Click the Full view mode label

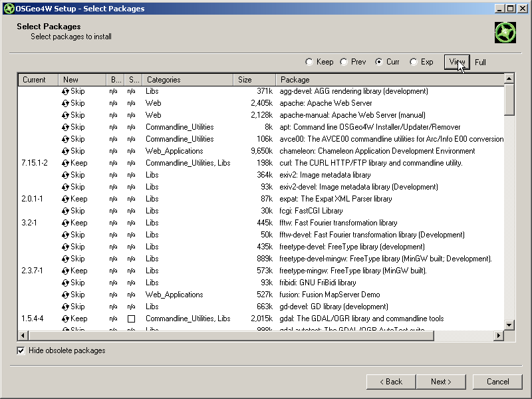click(x=480, y=63)
